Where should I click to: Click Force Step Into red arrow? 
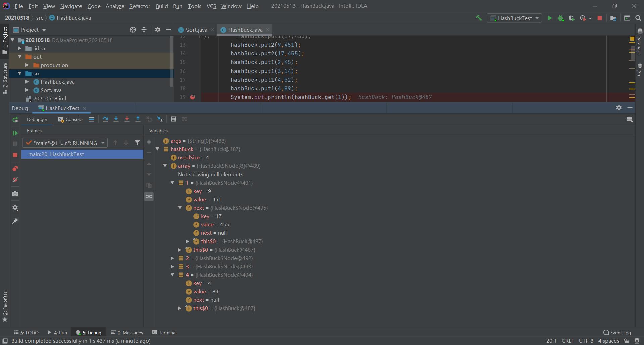[x=127, y=119]
